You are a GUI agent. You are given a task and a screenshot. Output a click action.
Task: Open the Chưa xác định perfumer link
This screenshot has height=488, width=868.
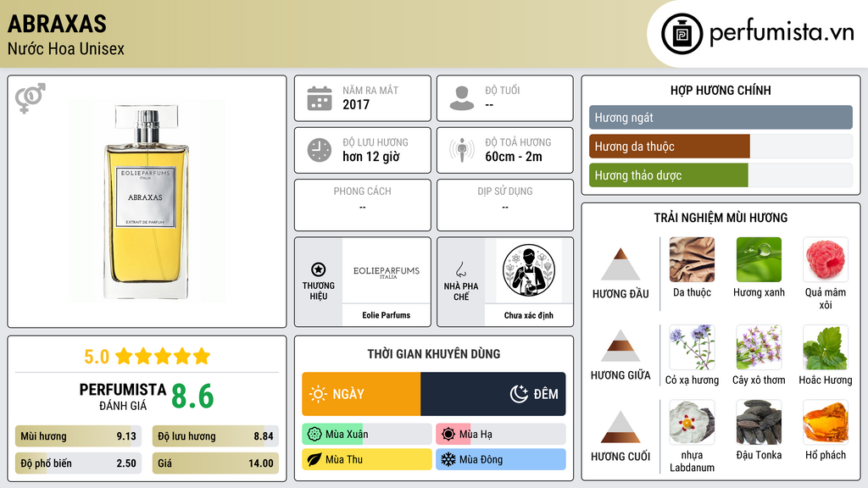[529, 315]
